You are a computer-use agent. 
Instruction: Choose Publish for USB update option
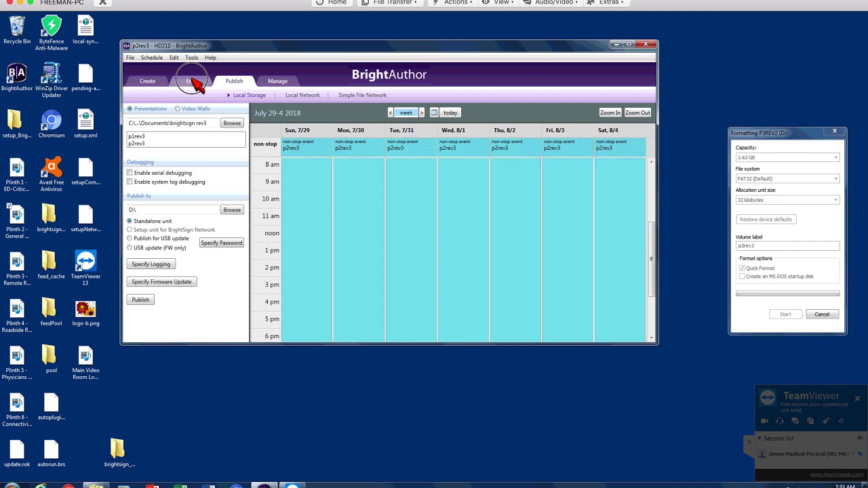coord(130,239)
